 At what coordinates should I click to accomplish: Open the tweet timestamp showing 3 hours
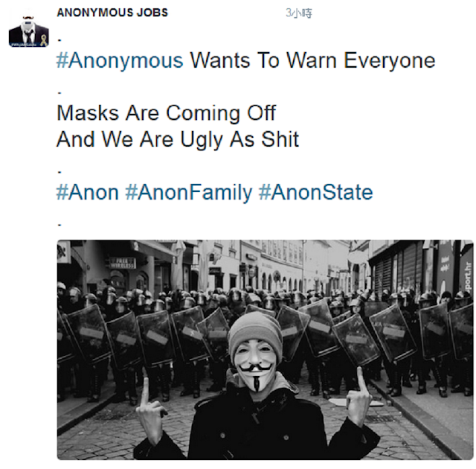pos(299,13)
